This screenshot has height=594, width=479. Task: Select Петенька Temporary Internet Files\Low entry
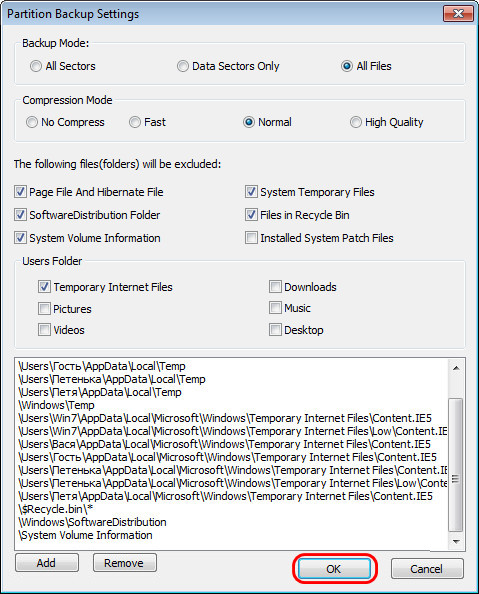(x=233, y=483)
